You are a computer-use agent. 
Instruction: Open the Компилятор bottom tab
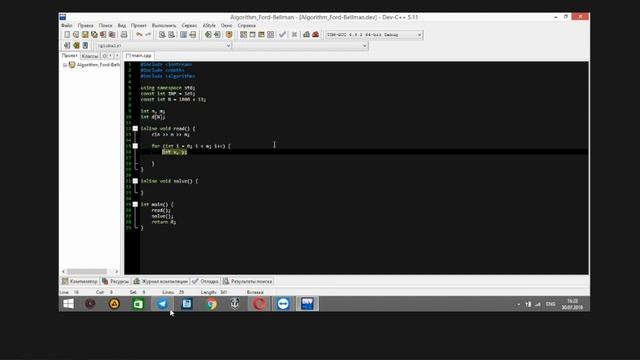(x=80, y=281)
